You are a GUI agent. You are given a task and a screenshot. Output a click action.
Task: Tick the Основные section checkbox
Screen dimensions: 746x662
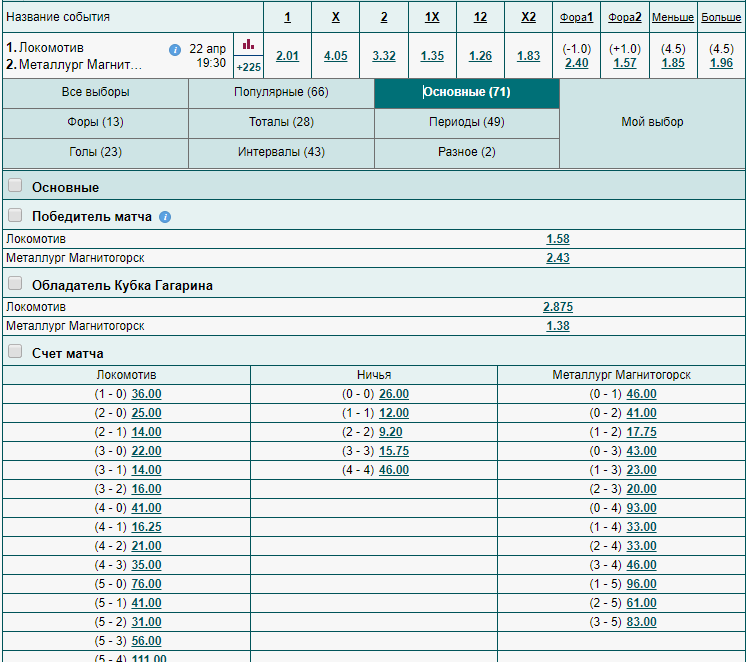click(15, 185)
